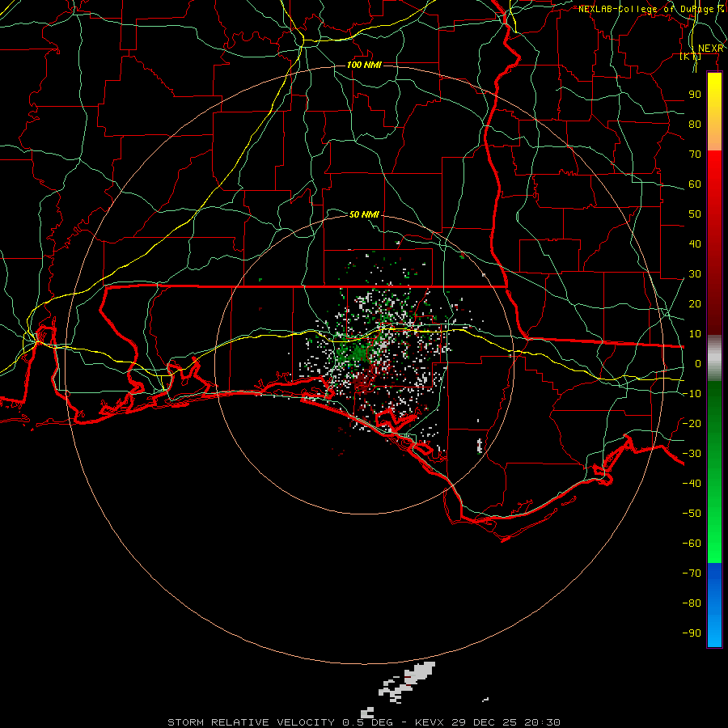
Task: Click the KEVX radar site identifier
Action: point(429,722)
